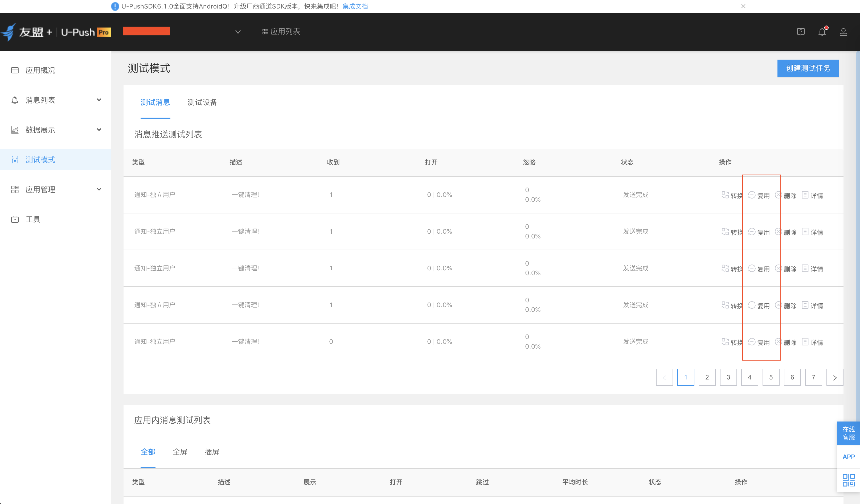The width and height of the screenshot is (860, 504).
Task: Click the notification bell icon
Action: tap(822, 32)
